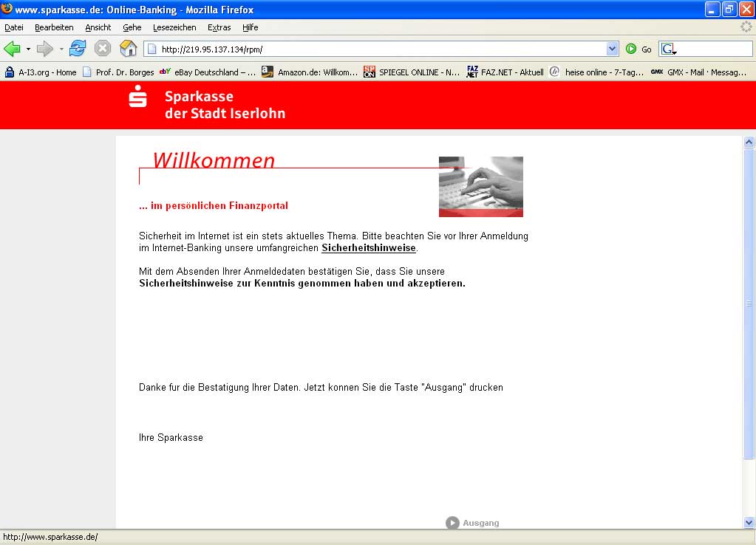Click the page icon in address bar
The width and height of the screenshot is (756, 545).
(152, 49)
